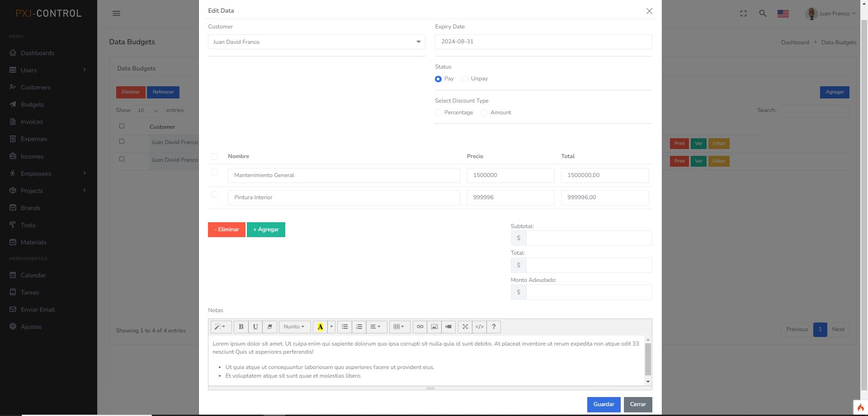Insert a picture in the notes editor
This screenshot has width=868, height=416.
[x=434, y=327]
